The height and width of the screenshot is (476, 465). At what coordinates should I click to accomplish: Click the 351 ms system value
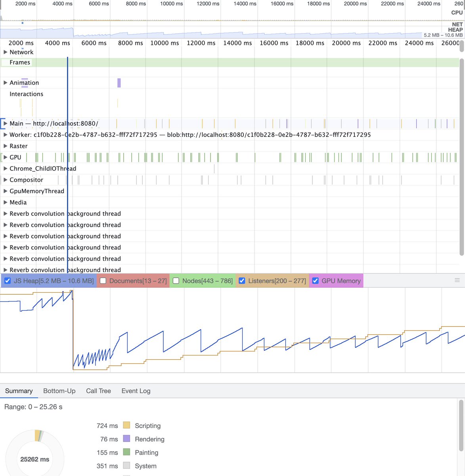point(107,466)
